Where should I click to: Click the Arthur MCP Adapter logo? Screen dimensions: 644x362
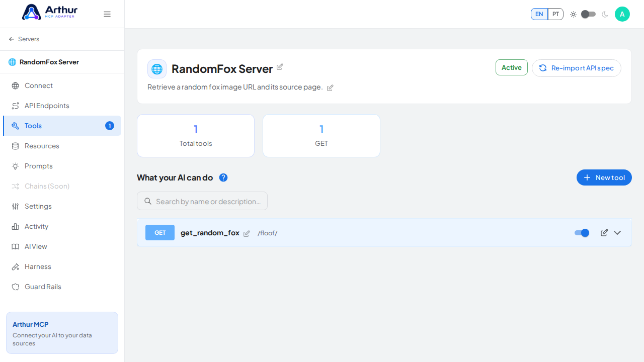(50, 12)
